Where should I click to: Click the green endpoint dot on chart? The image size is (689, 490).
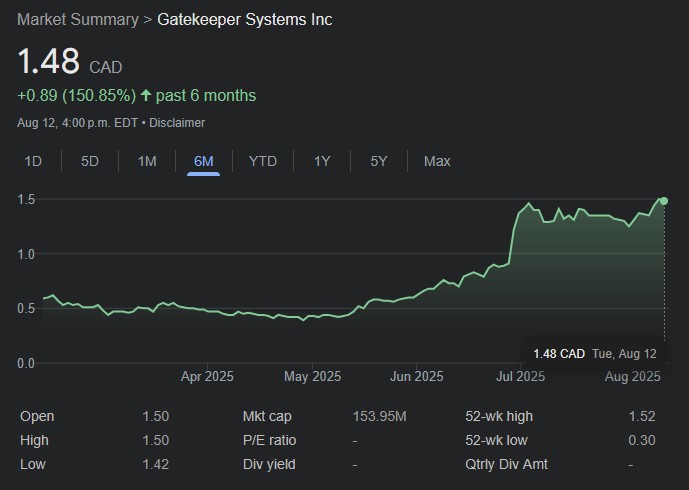(664, 201)
